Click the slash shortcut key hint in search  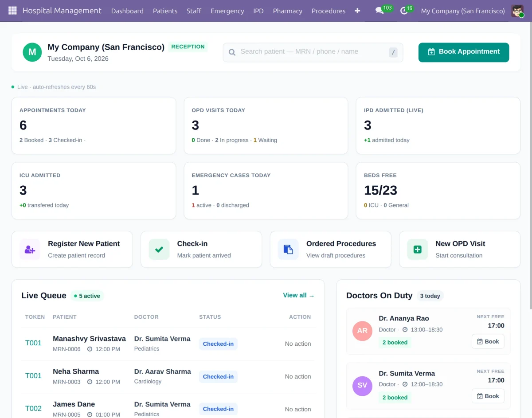[x=393, y=52]
